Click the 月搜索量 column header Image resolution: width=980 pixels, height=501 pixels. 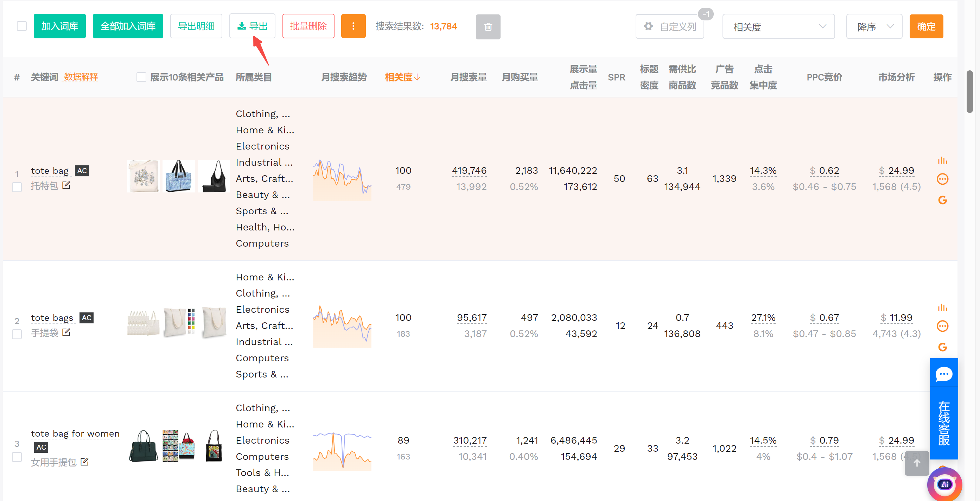coord(468,77)
